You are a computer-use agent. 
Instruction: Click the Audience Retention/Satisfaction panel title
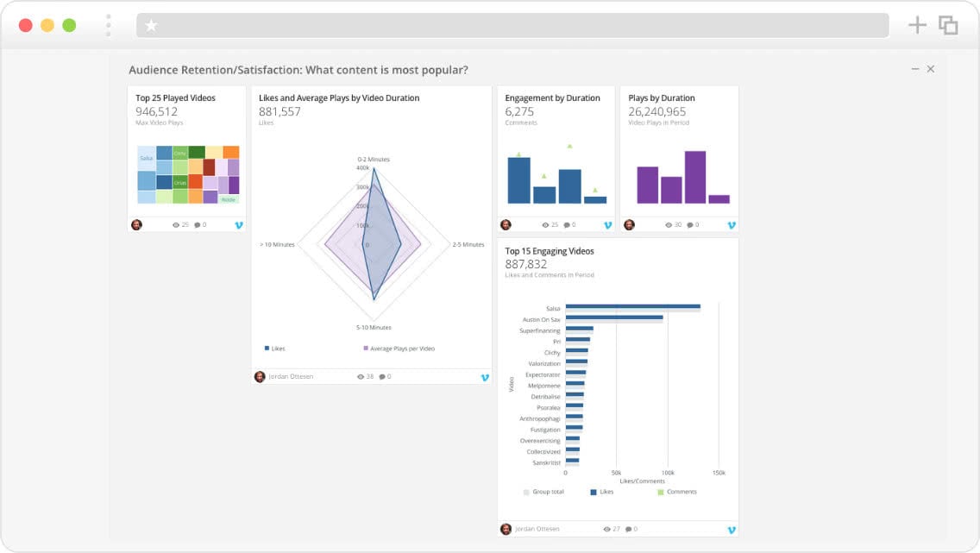coord(298,68)
